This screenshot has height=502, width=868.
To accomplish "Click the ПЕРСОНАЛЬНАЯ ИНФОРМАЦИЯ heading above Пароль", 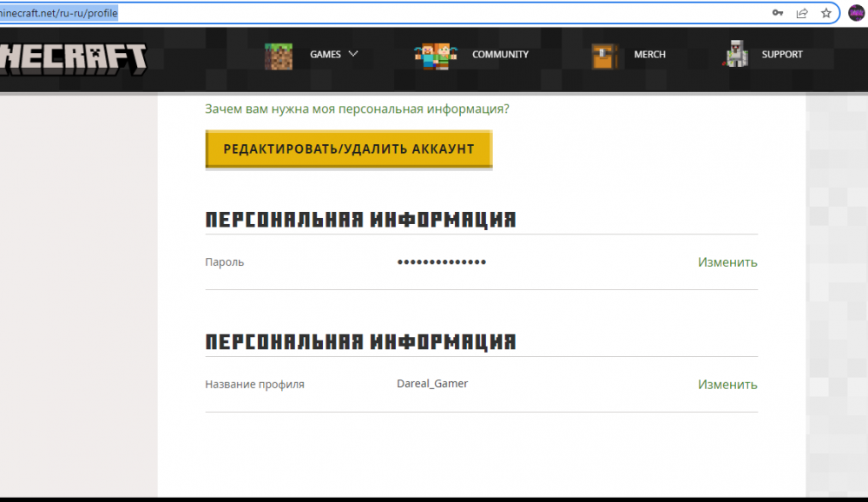I will tap(360, 220).
